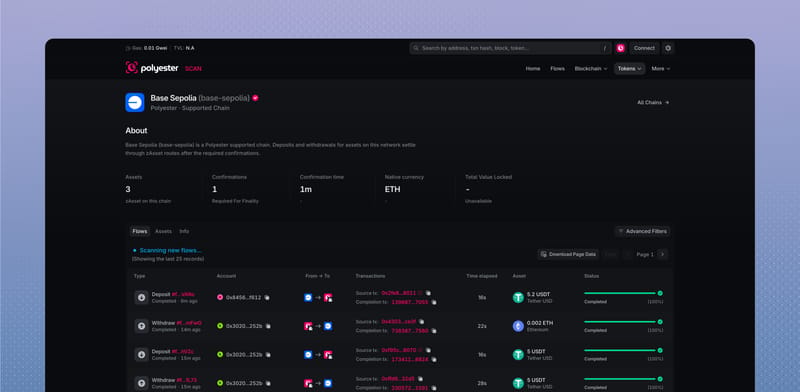Switch to the Info tab
Viewport: 800px width, 392px height.
tap(184, 231)
